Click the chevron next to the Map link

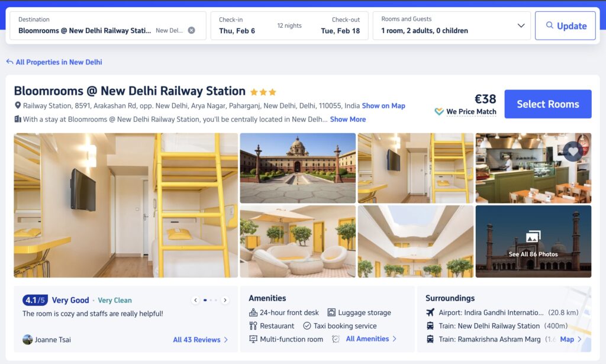[579, 339]
